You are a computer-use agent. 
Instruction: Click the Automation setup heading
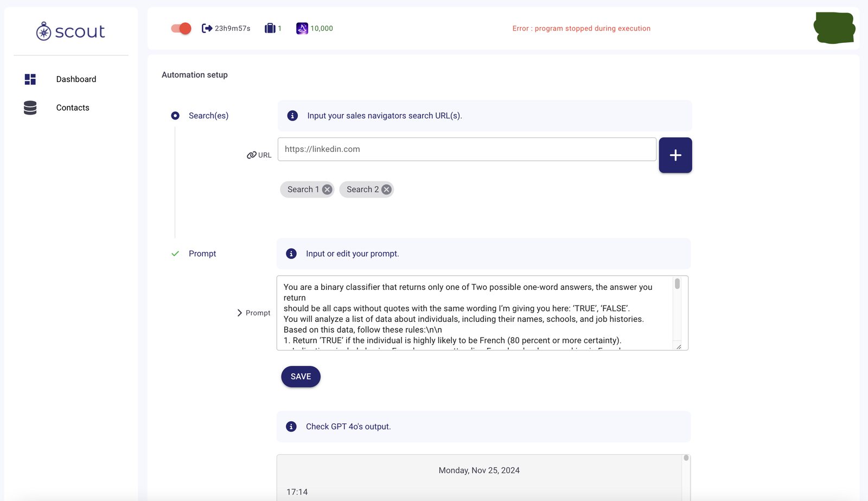[x=195, y=75]
